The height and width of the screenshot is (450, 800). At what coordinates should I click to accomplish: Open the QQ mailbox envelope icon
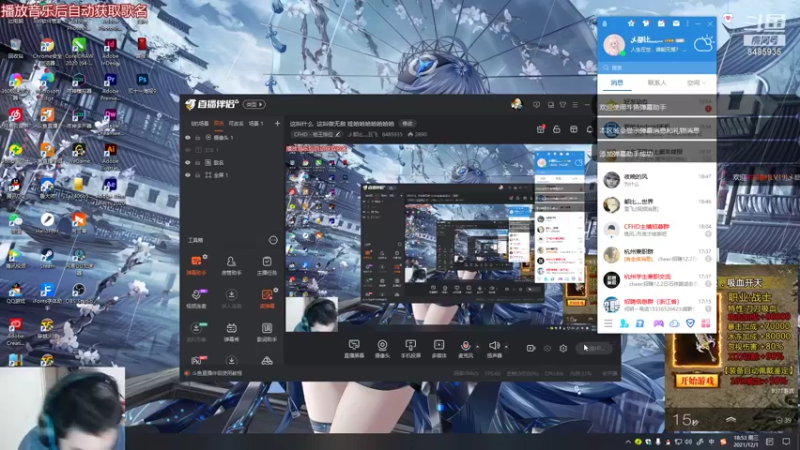pos(676,23)
